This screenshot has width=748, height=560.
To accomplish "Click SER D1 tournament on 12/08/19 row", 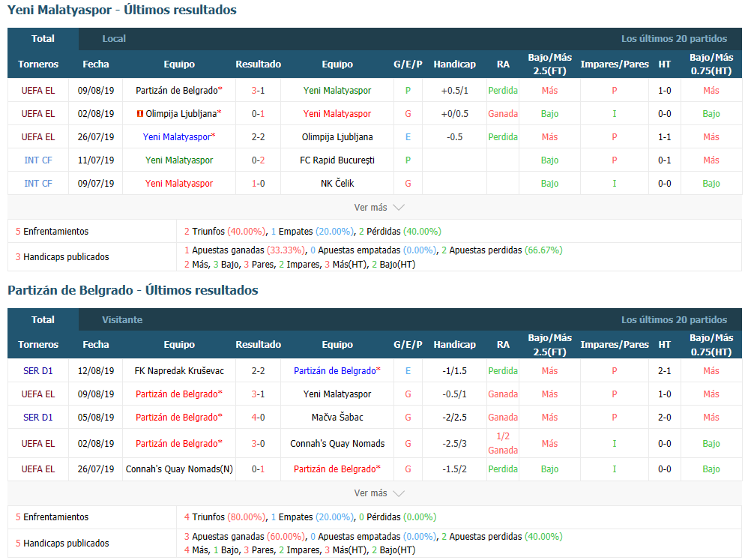I will click(38, 370).
